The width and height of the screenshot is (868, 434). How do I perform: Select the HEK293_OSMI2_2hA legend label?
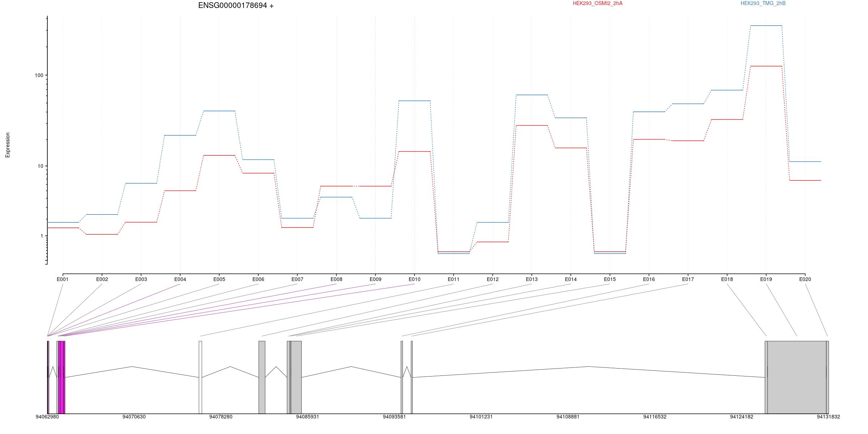point(597,3)
